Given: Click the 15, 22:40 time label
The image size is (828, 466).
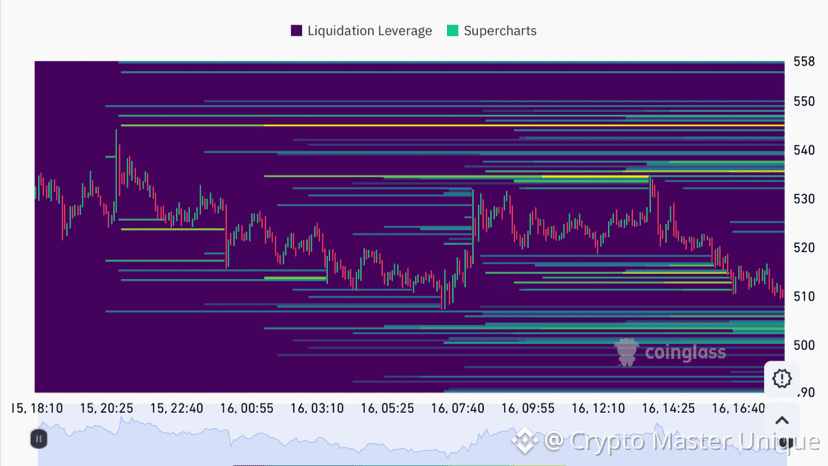Looking at the screenshot, I should point(176,408).
